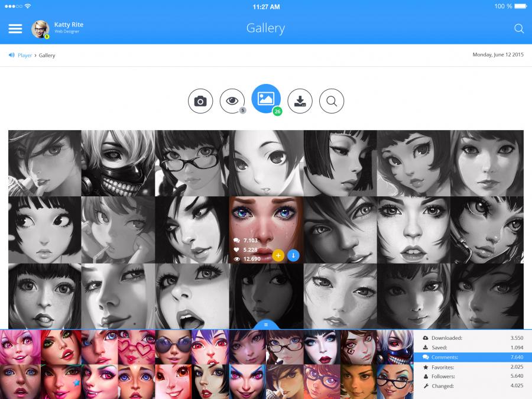
Task: Click the date Monday, June 12 2015
Action: [498, 54]
